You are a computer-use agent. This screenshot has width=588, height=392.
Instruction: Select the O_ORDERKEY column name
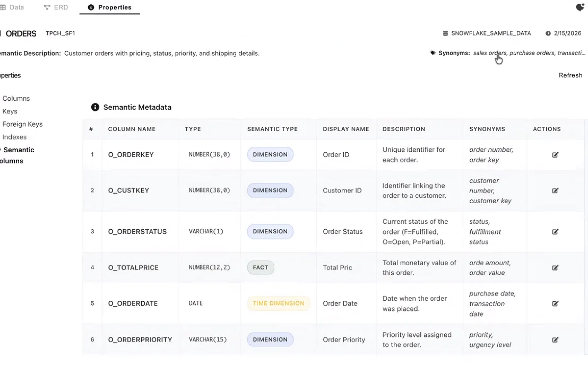tap(131, 155)
